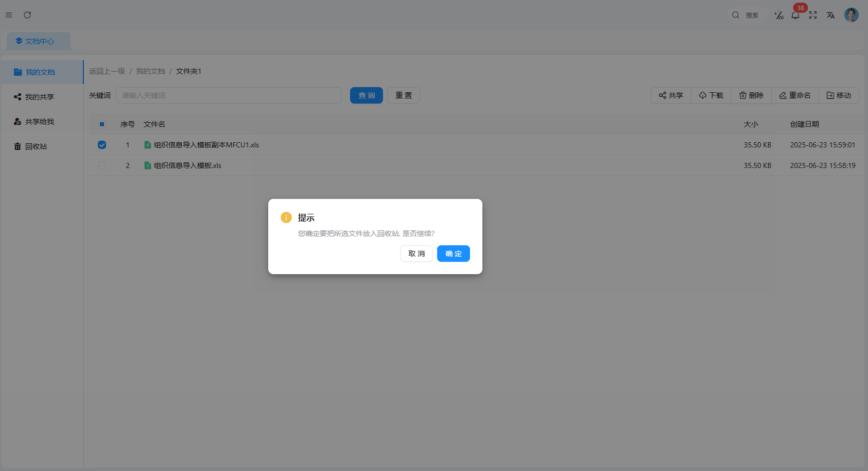
Task: Check the 组织信息导入模板.xls row checkbox
Action: (x=102, y=165)
